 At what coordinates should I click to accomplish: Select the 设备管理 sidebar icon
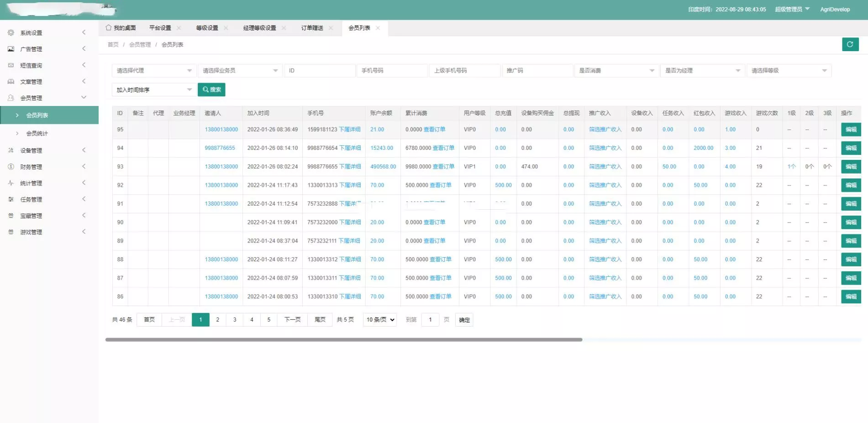point(11,150)
